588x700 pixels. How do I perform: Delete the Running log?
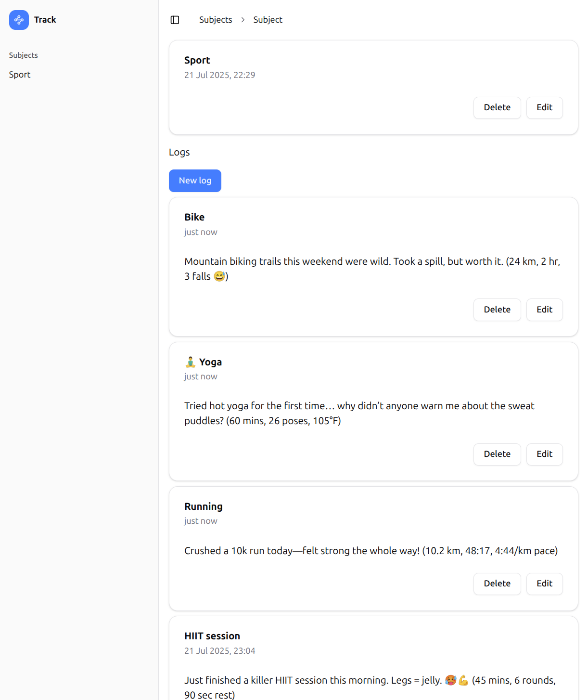pyautogui.click(x=497, y=583)
